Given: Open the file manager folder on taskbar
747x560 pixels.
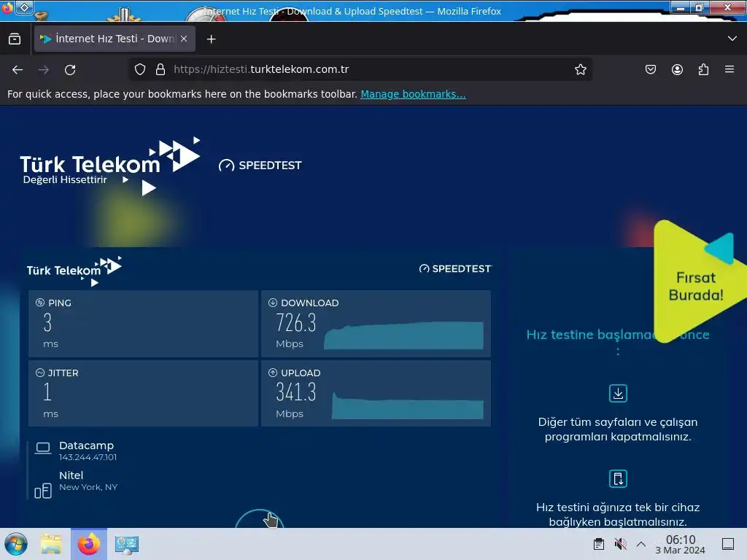Looking at the screenshot, I should click(x=52, y=544).
